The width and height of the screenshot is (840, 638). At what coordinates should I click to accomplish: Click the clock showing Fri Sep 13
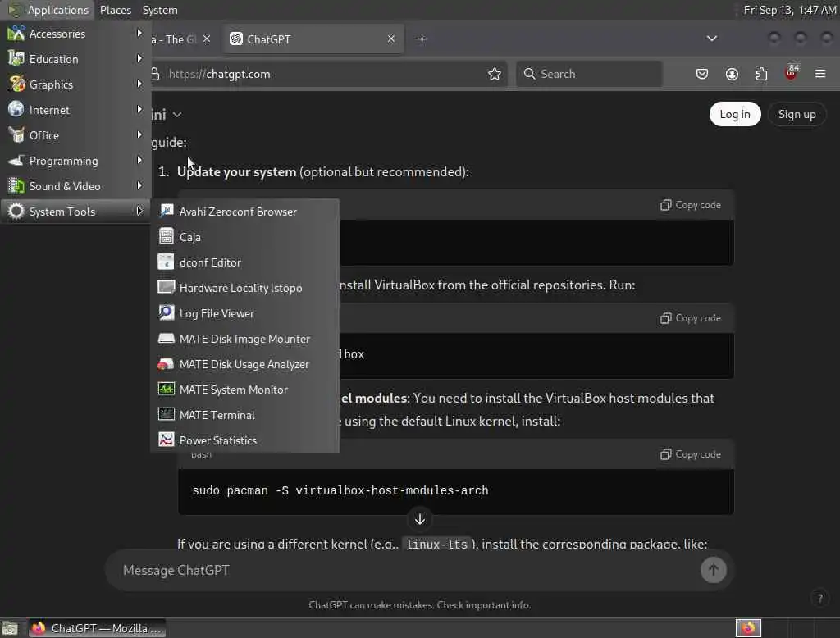[x=790, y=10]
